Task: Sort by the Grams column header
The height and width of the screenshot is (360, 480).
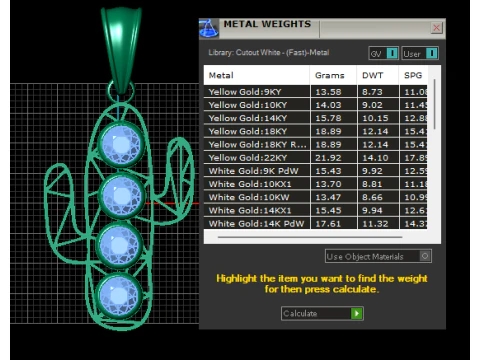Action: pos(333,75)
